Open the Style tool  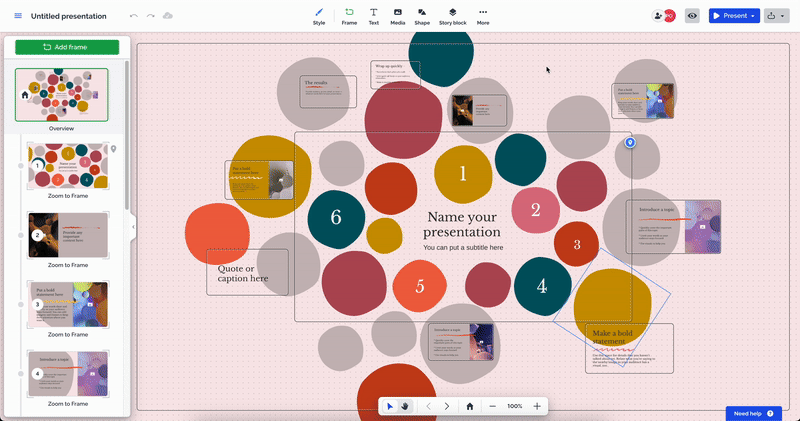319,15
